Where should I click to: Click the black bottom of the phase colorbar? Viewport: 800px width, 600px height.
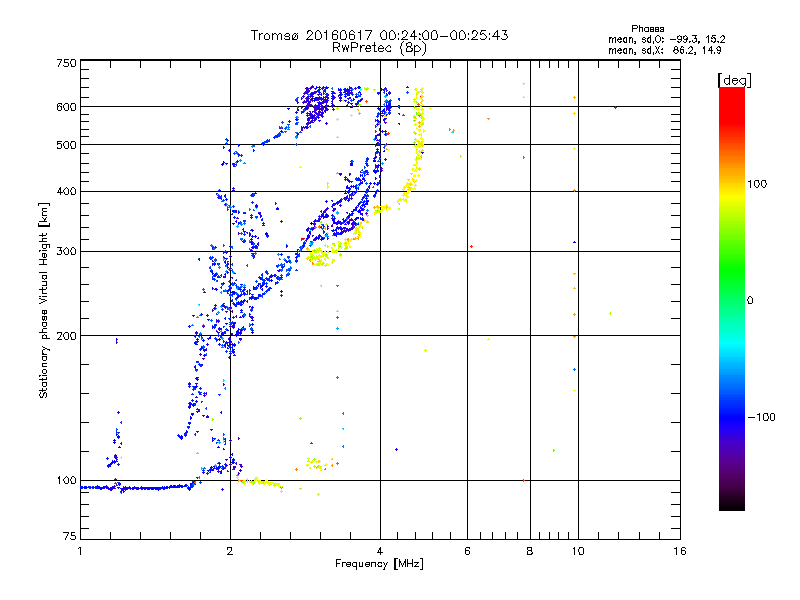732,505
